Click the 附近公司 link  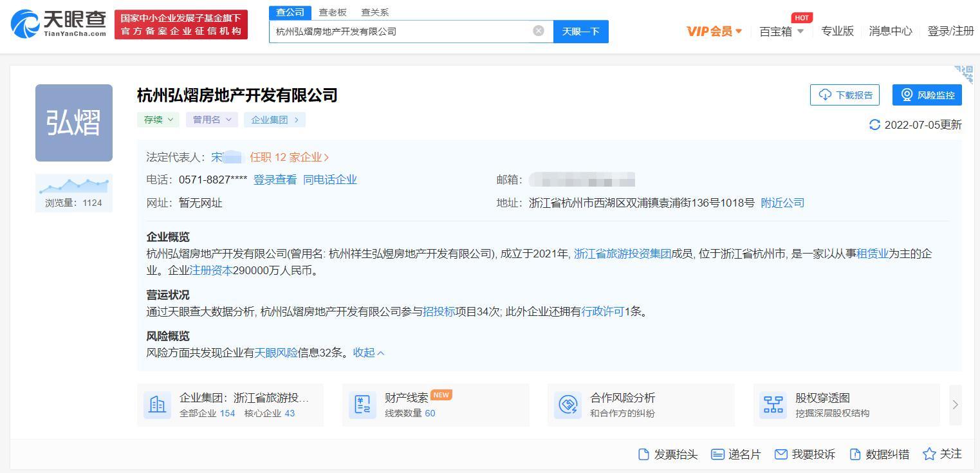(x=782, y=203)
